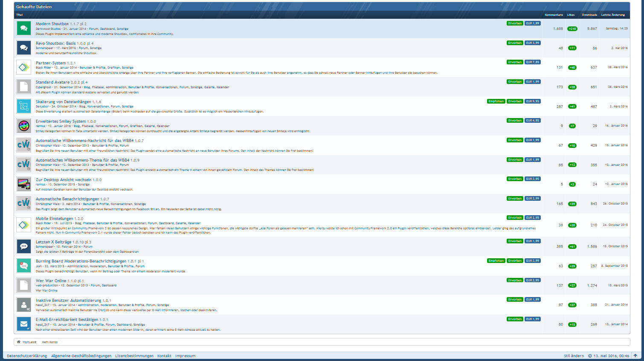Open the Standard Avatare file page

[52, 82]
